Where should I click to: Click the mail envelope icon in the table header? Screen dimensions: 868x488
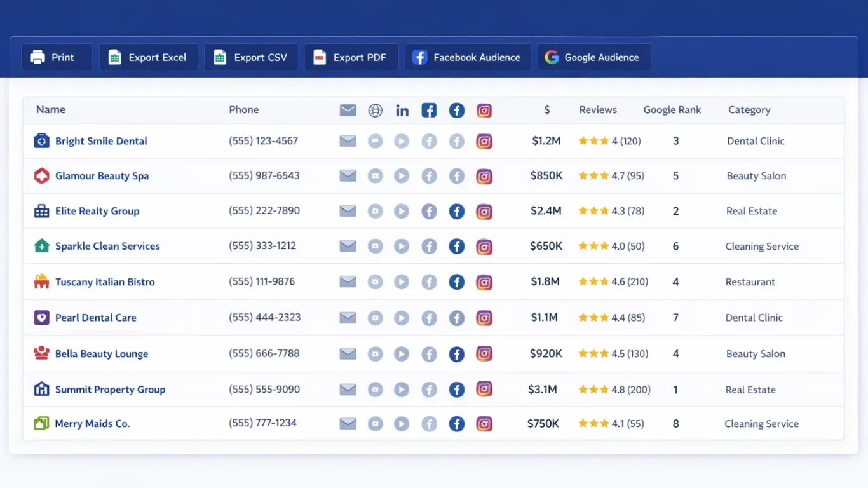coord(348,110)
